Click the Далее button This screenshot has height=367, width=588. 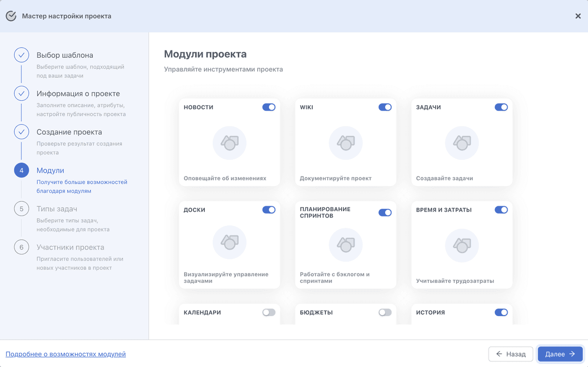coord(560,354)
